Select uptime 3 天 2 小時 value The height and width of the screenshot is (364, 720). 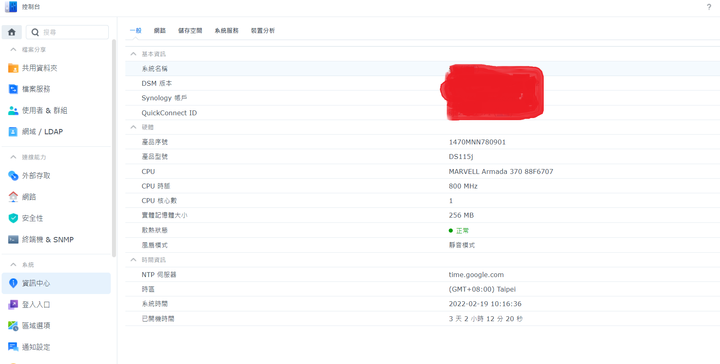(486, 319)
